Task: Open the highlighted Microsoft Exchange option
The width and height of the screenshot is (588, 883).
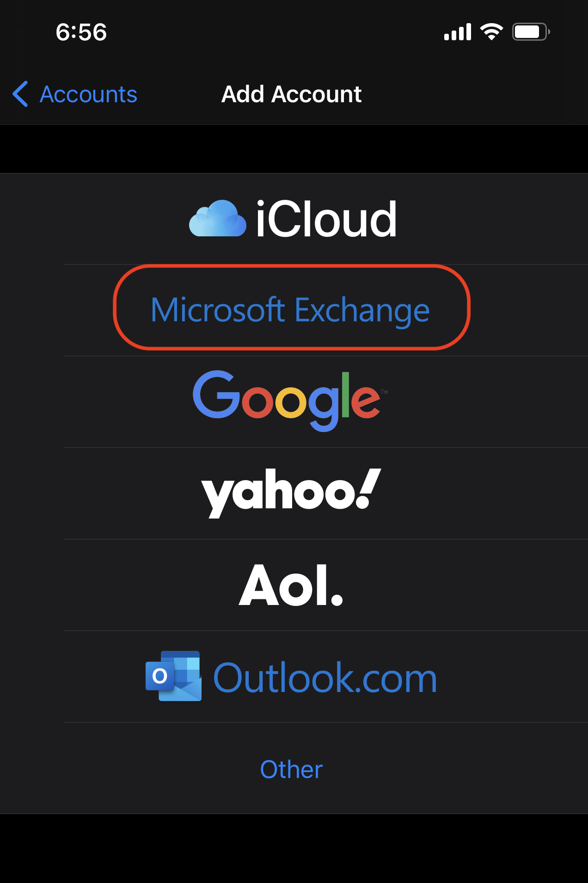Action: pyautogui.click(x=290, y=309)
